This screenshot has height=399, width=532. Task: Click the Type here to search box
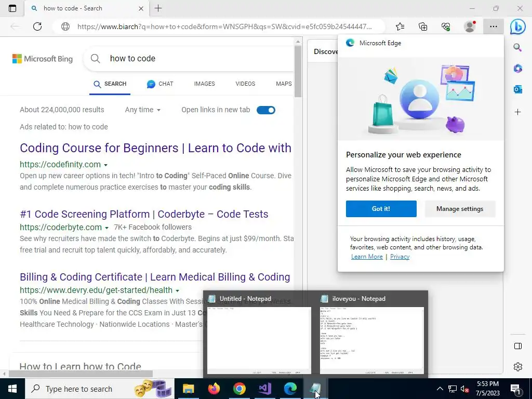pyautogui.click(x=99, y=389)
